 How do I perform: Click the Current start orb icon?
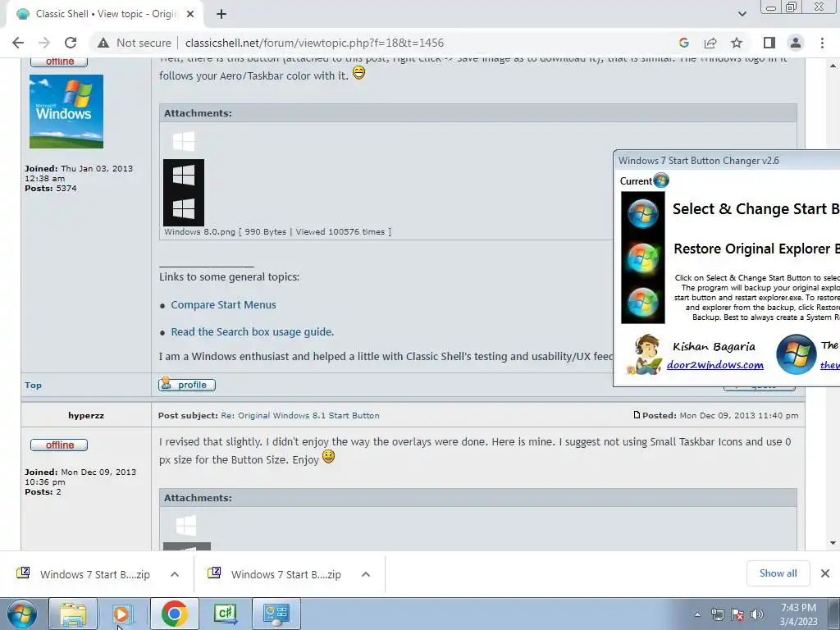pyautogui.click(x=662, y=180)
